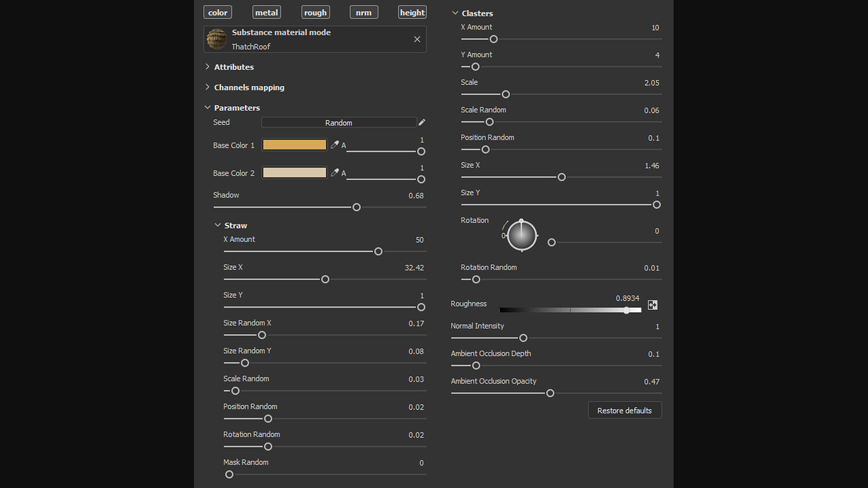Screen dimensions: 868x488
Task: Toggle the rough channel button
Action: (x=315, y=13)
